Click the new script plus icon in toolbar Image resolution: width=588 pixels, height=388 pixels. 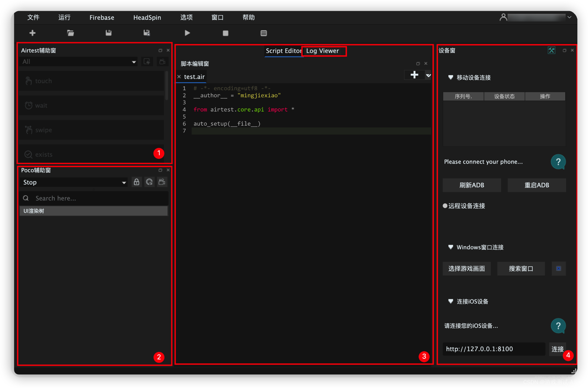(x=33, y=33)
